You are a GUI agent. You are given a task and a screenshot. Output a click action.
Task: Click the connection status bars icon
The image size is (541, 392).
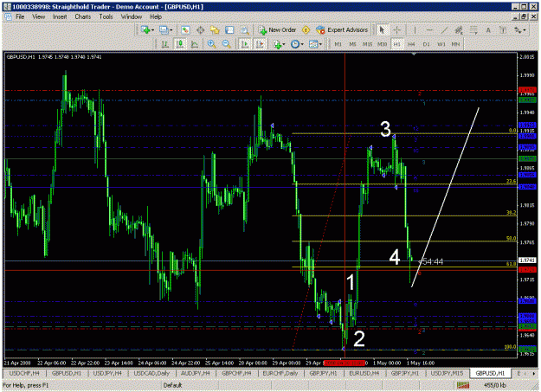(463, 385)
